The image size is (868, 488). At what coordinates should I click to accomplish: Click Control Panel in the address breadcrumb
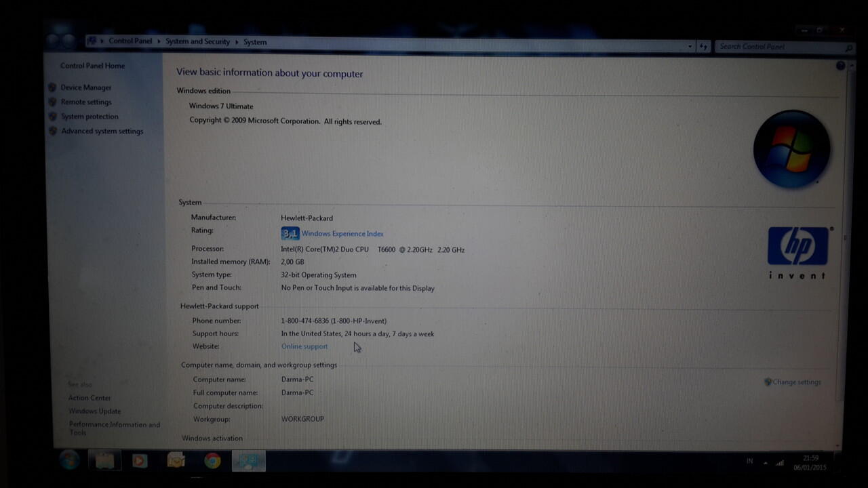[x=130, y=41]
